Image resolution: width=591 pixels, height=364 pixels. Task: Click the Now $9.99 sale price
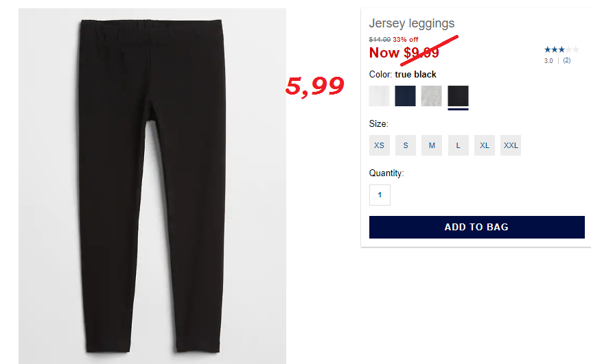pyautogui.click(x=404, y=53)
